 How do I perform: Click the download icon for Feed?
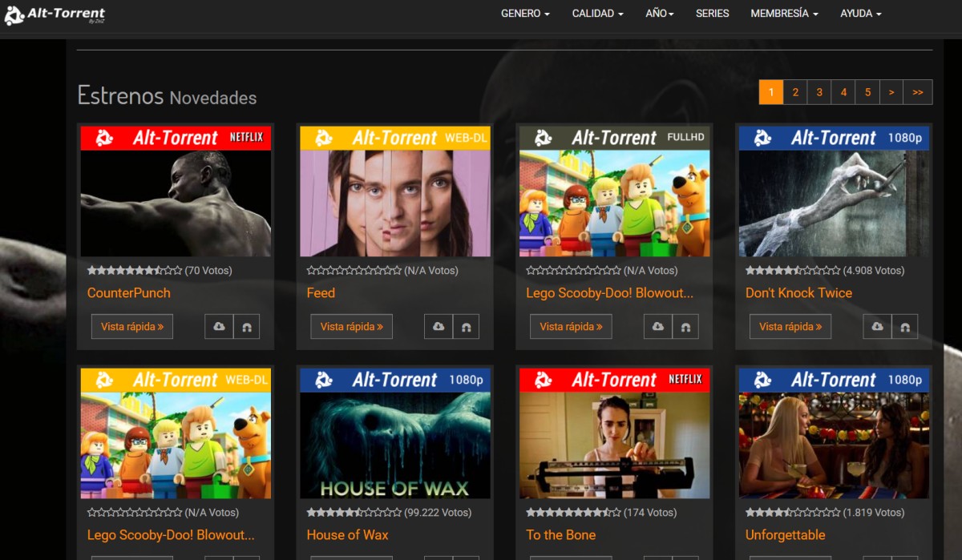coord(439,326)
